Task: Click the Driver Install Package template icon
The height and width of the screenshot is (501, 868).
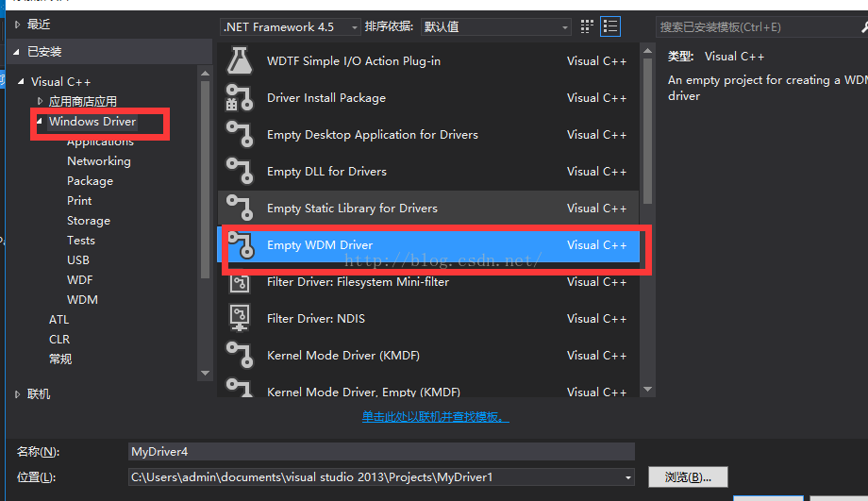Action: [240, 98]
